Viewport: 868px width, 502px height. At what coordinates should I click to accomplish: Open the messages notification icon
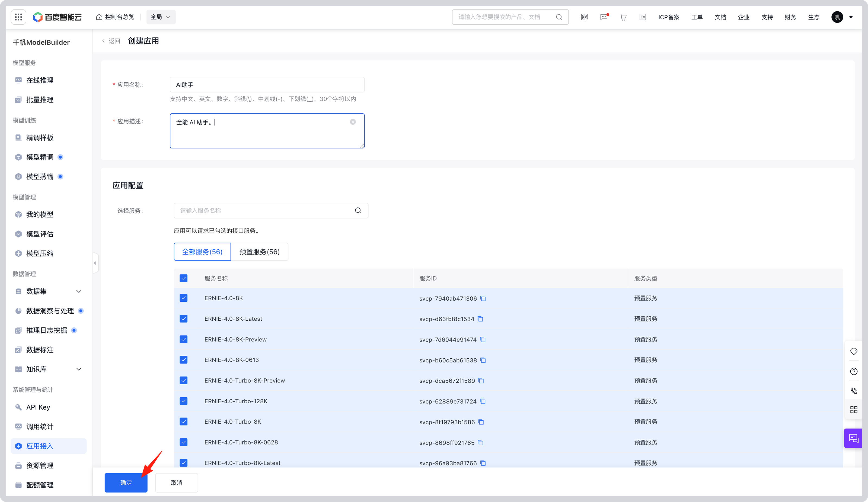(604, 17)
